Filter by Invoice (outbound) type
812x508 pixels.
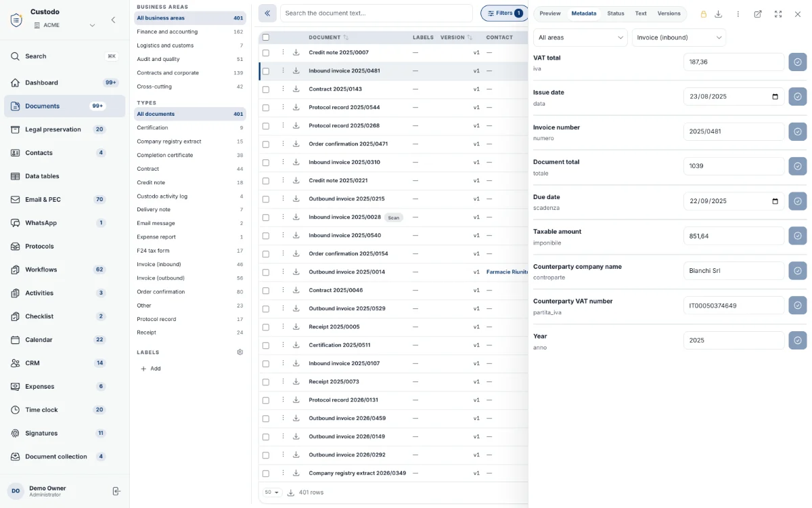tap(190, 278)
